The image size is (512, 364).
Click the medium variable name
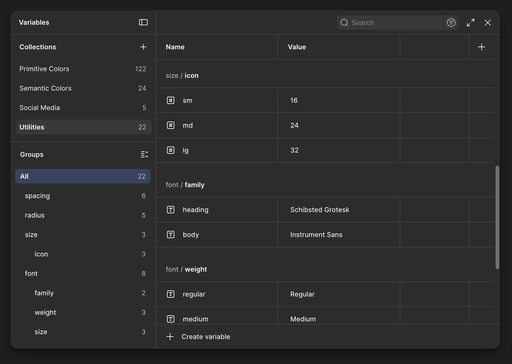click(x=195, y=319)
